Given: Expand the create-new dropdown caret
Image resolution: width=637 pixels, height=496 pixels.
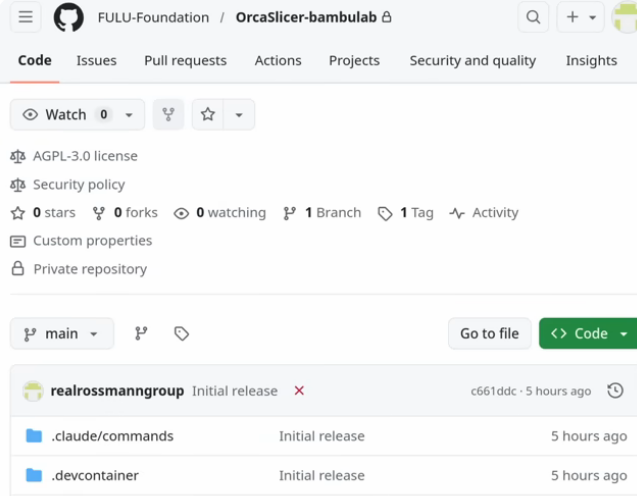Looking at the screenshot, I should click(593, 17).
